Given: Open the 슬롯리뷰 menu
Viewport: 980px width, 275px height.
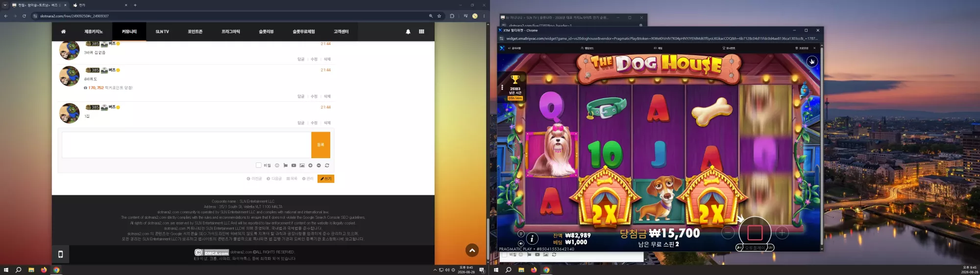Looking at the screenshot, I should coord(266,32).
